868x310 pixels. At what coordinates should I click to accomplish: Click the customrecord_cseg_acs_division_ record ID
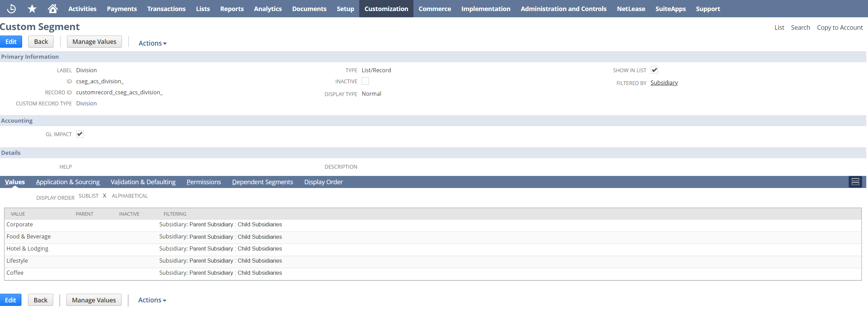point(119,92)
